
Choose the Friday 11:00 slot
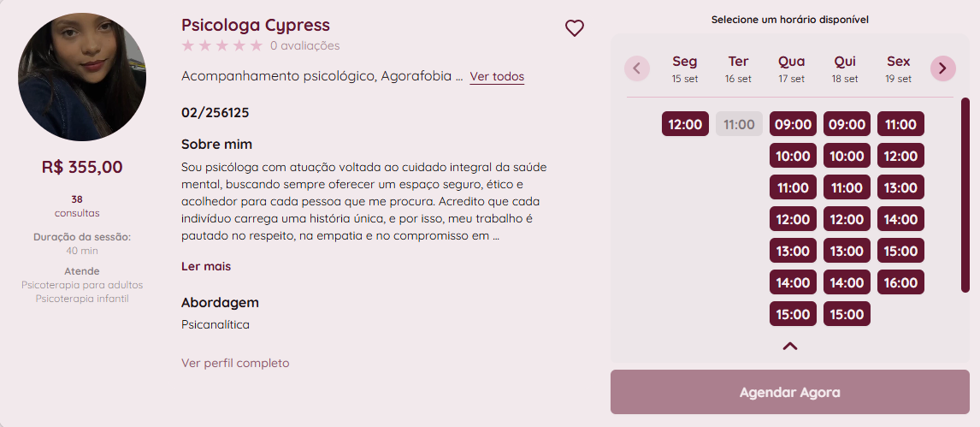pos(900,124)
